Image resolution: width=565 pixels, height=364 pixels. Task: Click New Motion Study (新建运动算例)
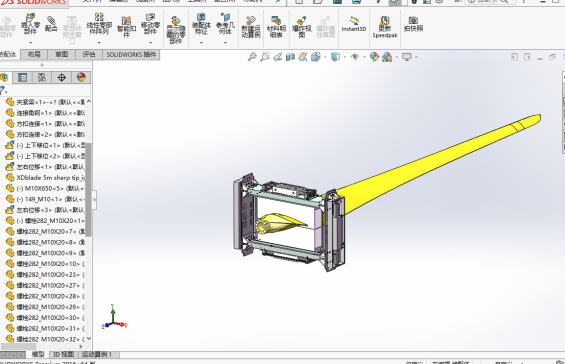(x=251, y=27)
